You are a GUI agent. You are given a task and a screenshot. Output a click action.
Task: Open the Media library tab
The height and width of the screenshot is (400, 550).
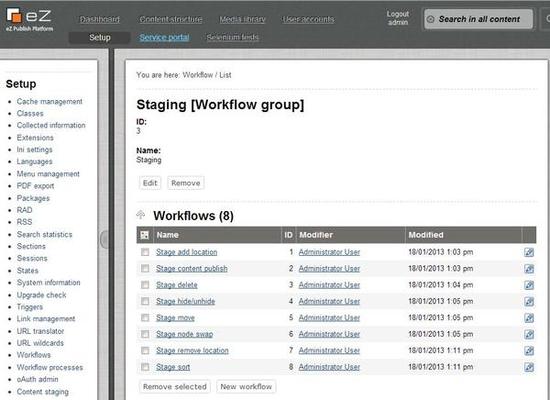click(242, 19)
